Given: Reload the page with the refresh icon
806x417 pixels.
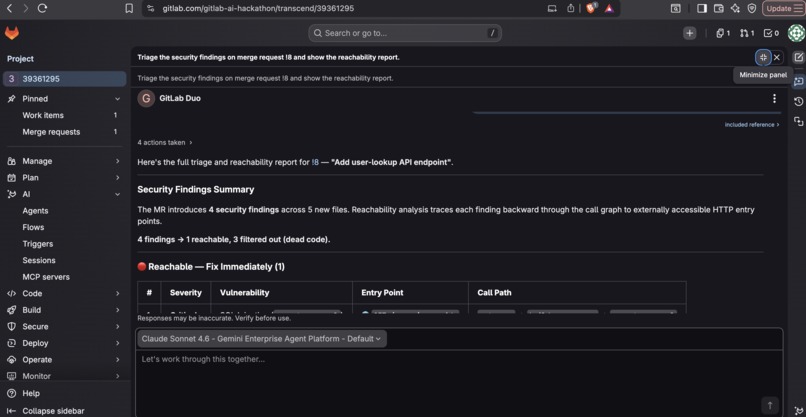Looking at the screenshot, I should 43,8.
